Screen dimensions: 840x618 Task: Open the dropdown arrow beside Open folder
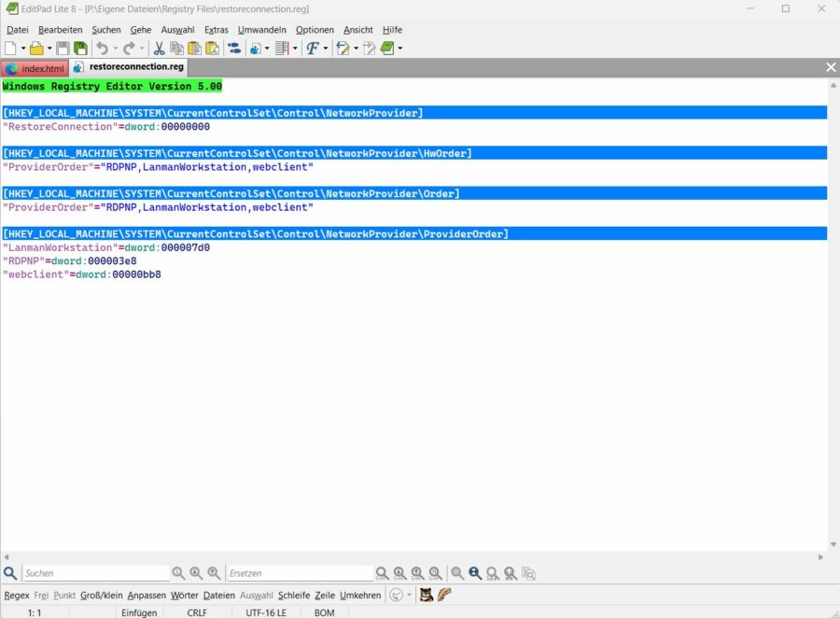(49, 49)
